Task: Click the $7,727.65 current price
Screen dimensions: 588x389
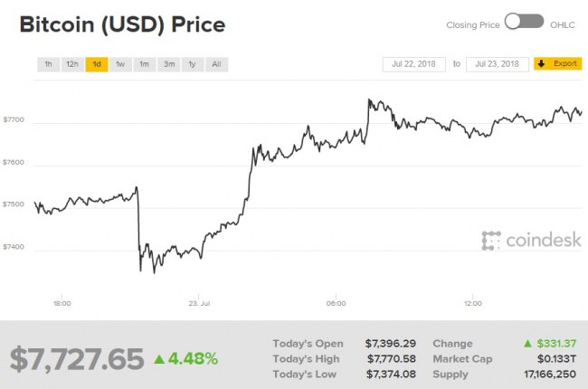Action: [x=77, y=358]
